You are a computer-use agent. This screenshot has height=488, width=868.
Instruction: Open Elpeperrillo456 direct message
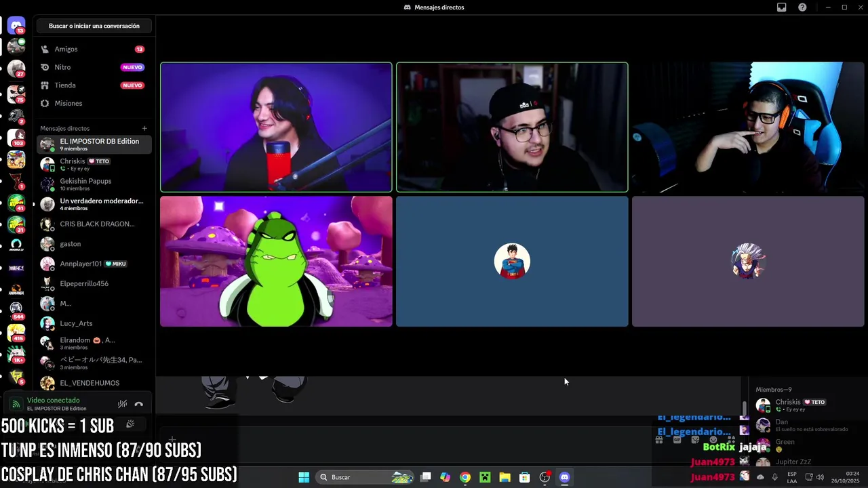click(94, 283)
